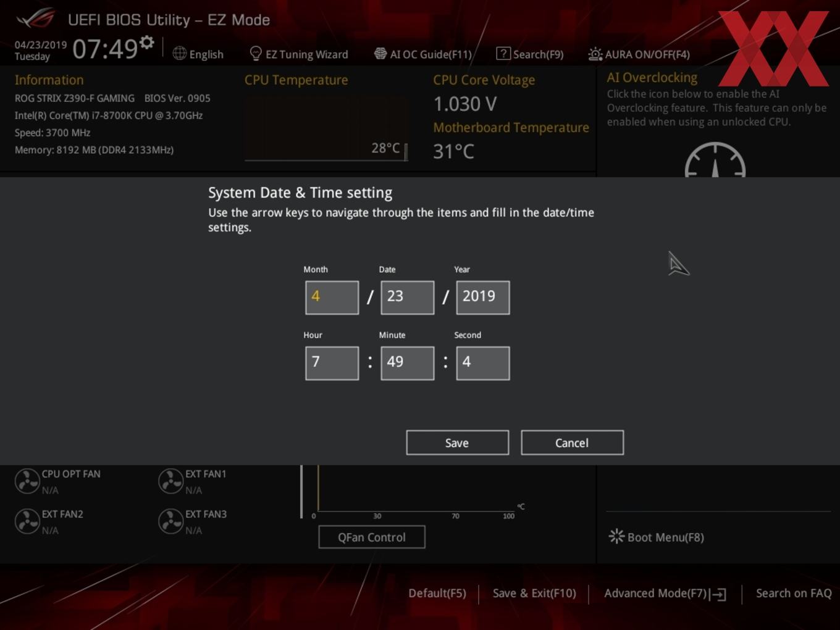Click Search(F9) label
Image resolution: width=840 pixels, height=630 pixels.
coord(539,54)
